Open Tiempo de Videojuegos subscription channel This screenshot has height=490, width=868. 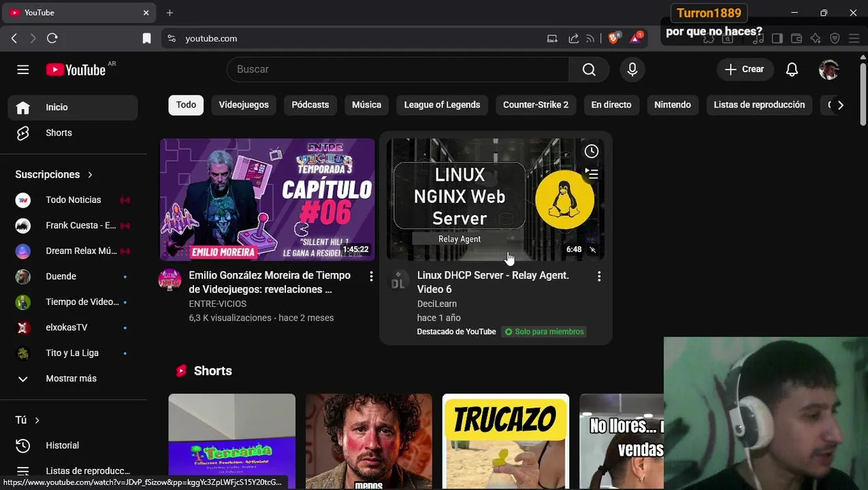tap(73, 302)
